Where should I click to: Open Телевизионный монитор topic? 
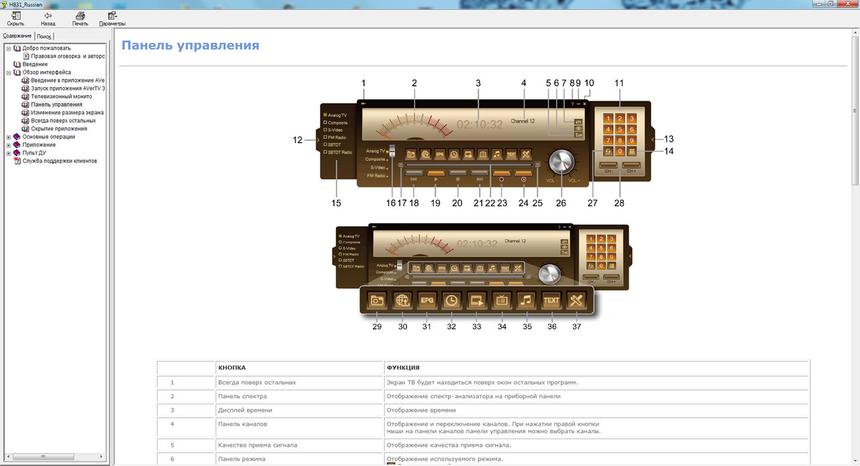coord(61,96)
